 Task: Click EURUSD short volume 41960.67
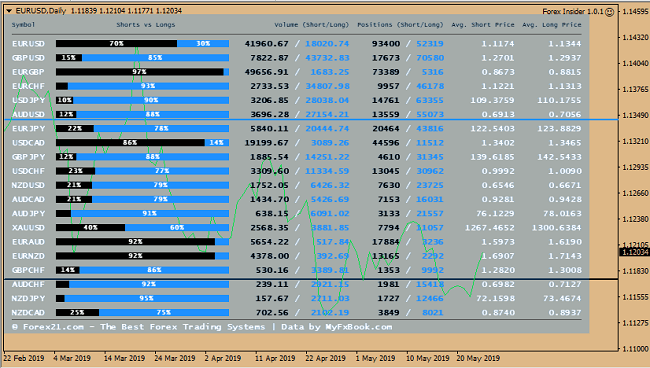point(267,44)
